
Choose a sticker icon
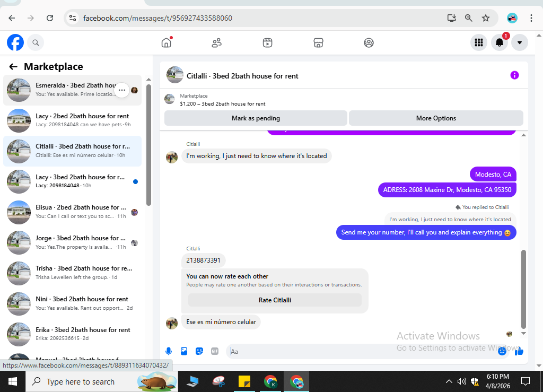[199, 351]
